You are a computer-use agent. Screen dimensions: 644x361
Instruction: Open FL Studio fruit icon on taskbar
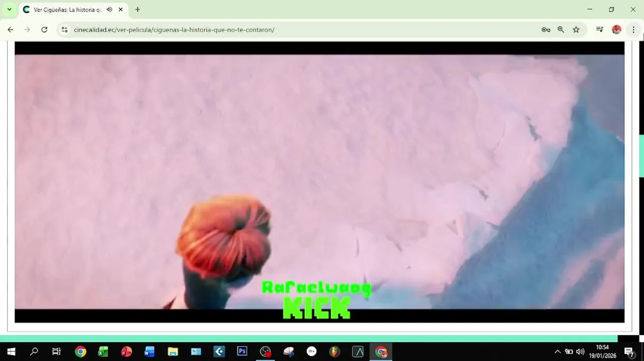tap(335, 351)
